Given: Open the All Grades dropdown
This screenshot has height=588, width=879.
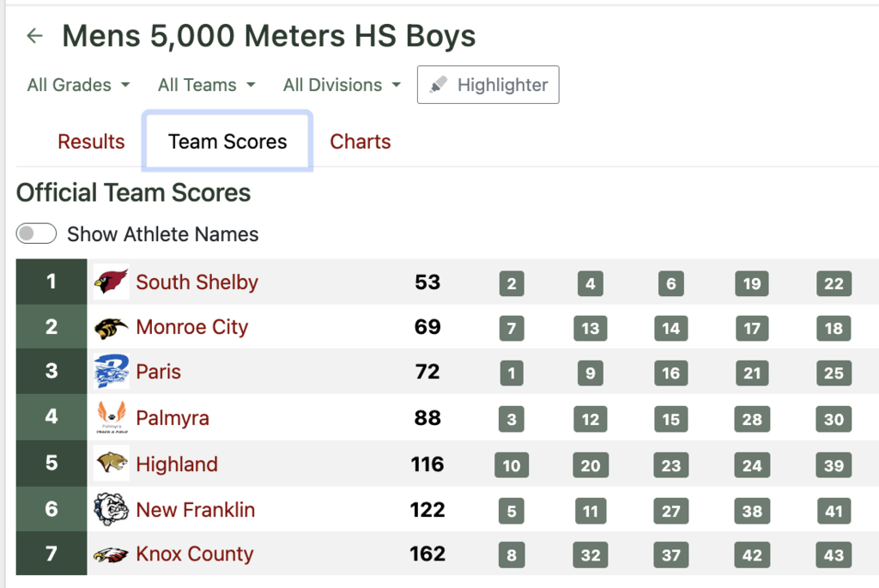Looking at the screenshot, I should [x=78, y=85].
